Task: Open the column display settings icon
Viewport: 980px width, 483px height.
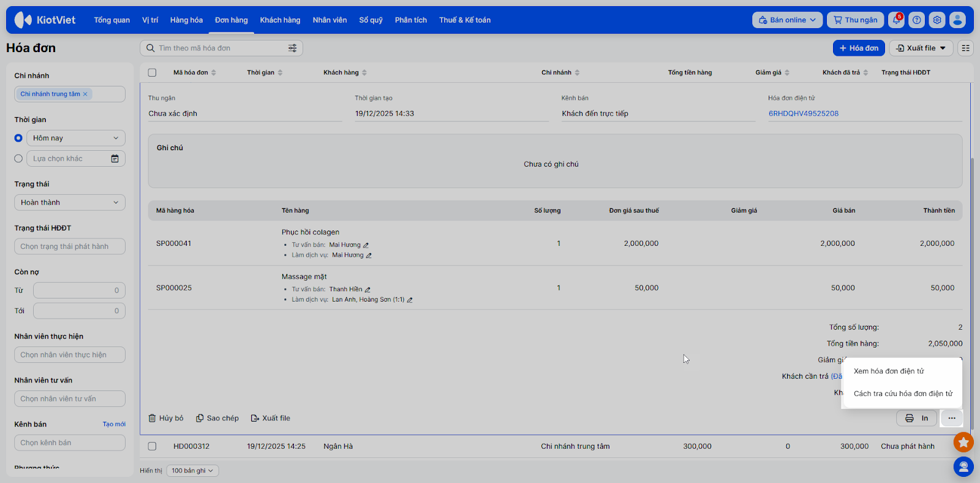Action: point(966,48)
